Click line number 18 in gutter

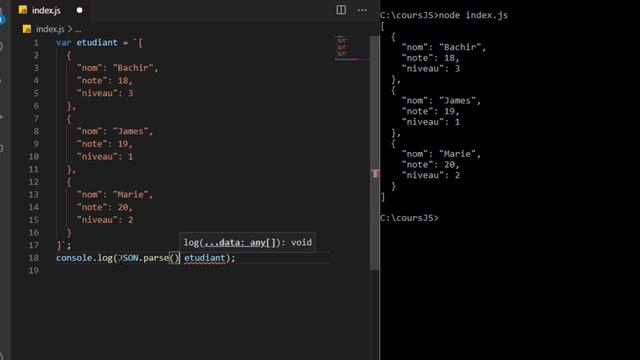33,258
